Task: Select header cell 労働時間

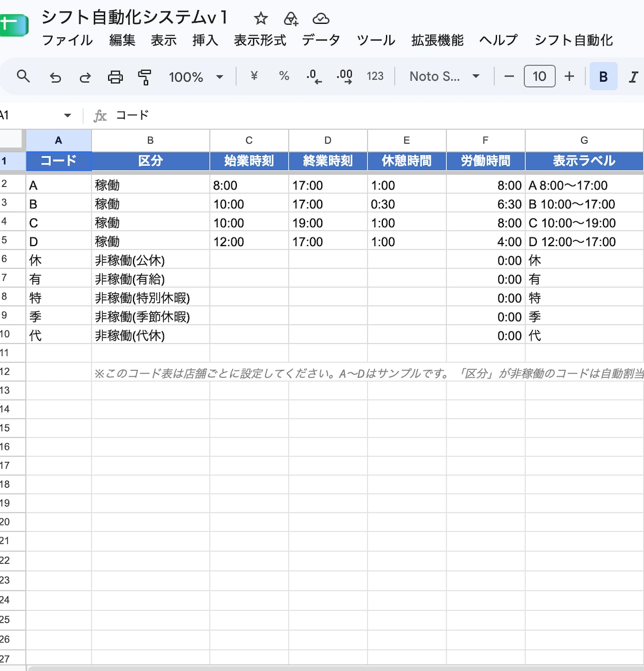Action: [x=486, y=161]
